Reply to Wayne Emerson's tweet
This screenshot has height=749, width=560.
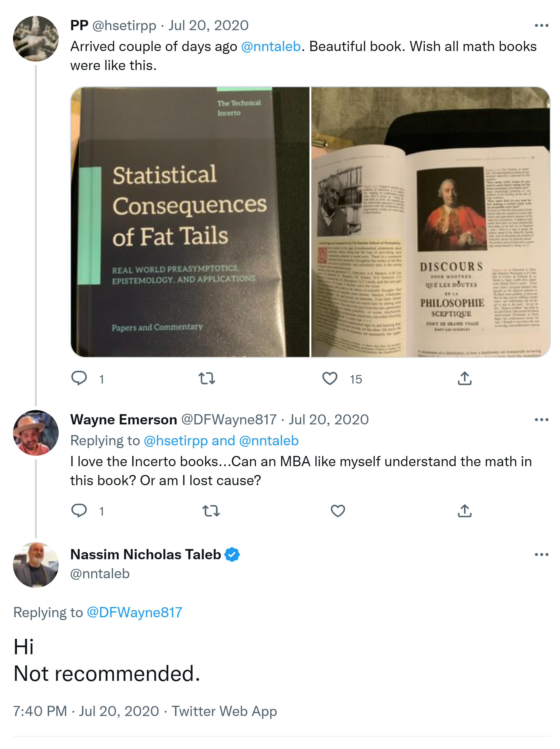[79, 510]
